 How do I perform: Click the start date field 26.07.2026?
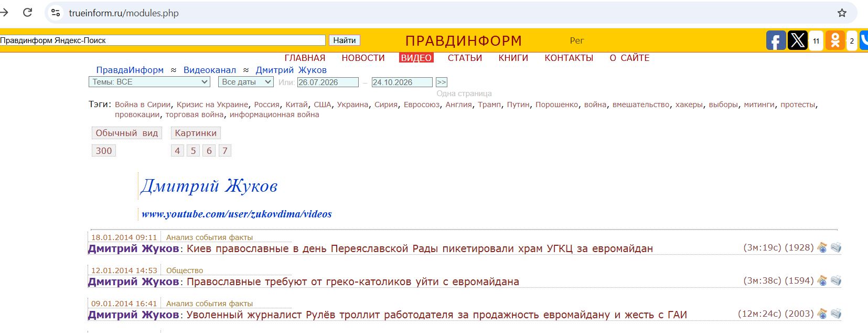[328, 82]
